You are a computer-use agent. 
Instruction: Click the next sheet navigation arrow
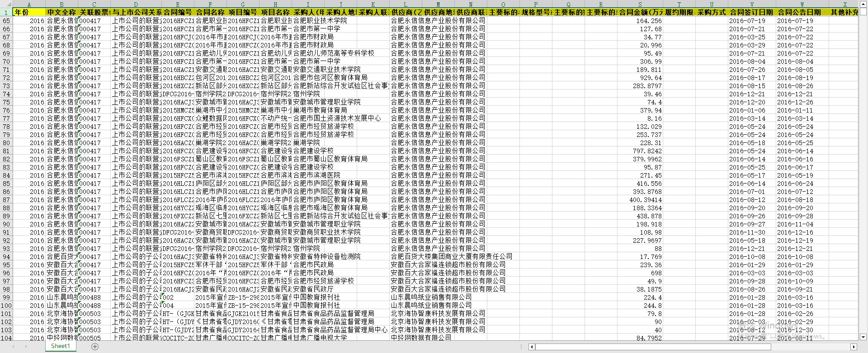tap(26, 347)
